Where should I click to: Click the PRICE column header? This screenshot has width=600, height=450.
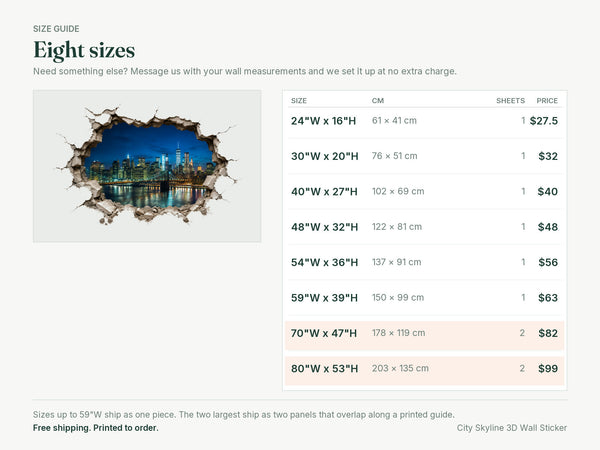pyautogui.click(x=547, y=101)
